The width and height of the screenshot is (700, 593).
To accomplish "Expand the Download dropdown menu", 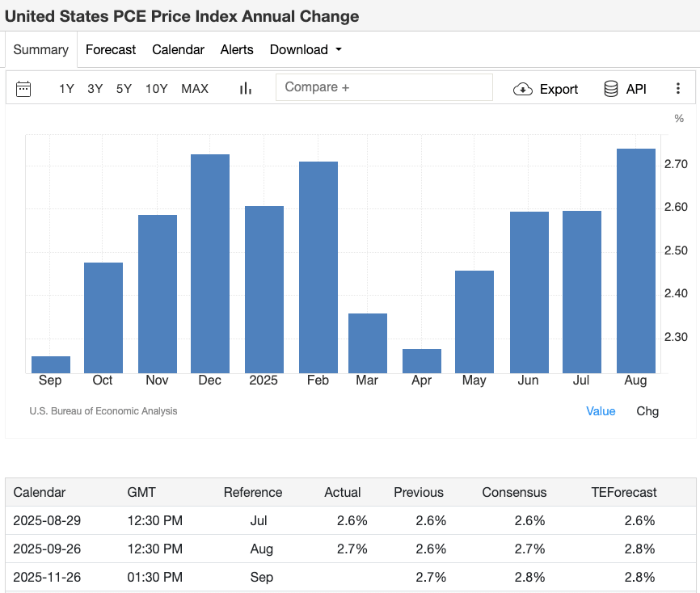I will tap(306, 49).
